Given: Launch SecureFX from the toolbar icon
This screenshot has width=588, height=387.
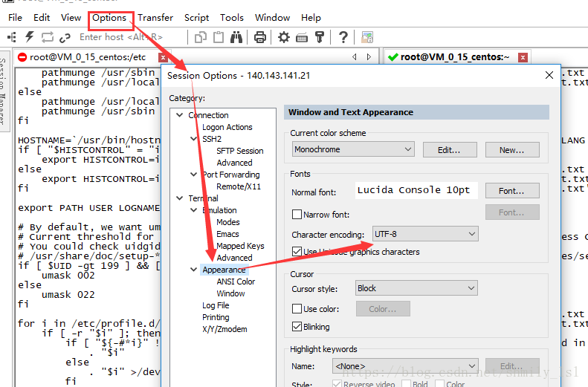Looking at the screenshot, I should [366, 37].
